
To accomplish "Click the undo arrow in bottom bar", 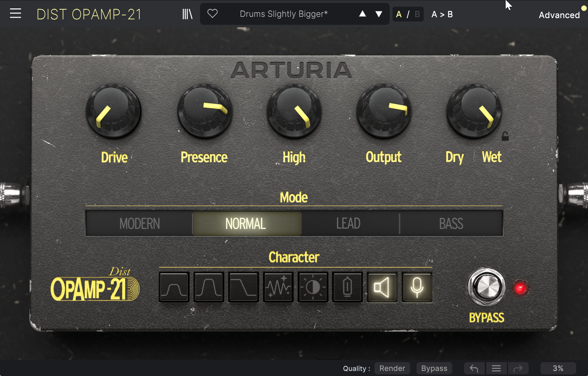I will (474, 368).
